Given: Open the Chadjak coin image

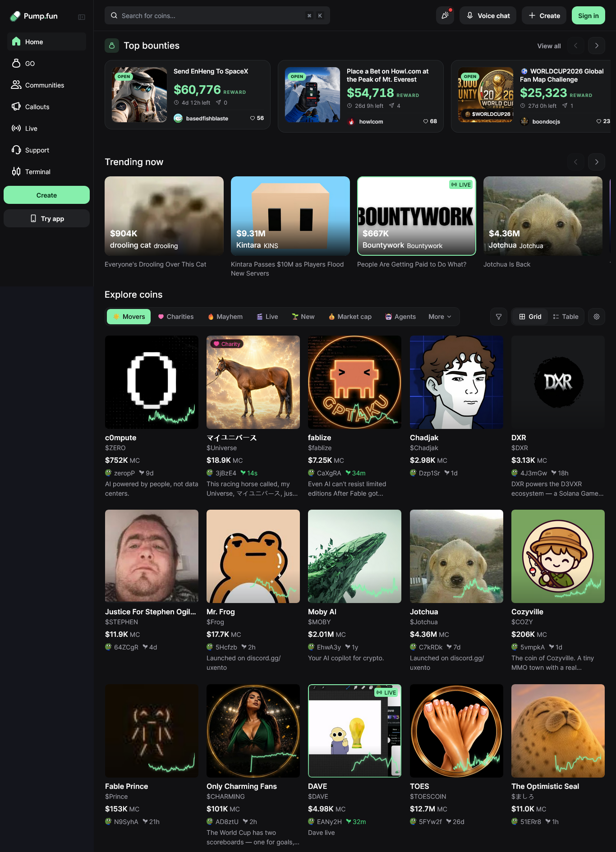Looking at the screenshot, I should (456, 382).
